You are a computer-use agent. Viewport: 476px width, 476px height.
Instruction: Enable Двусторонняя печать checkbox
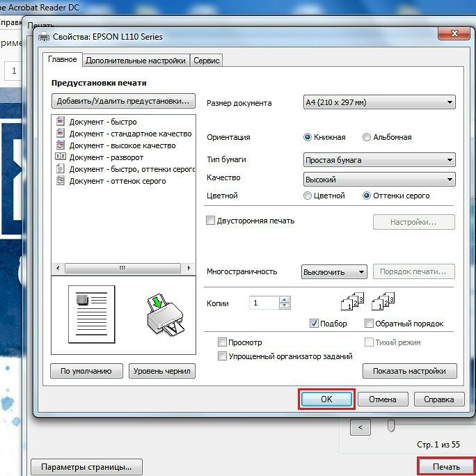[x=210, y=221]
